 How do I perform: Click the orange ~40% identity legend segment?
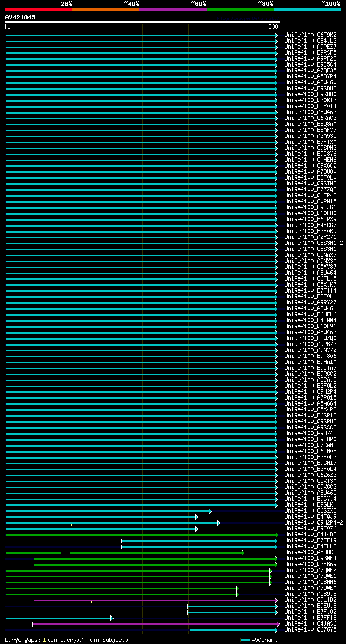106,9
